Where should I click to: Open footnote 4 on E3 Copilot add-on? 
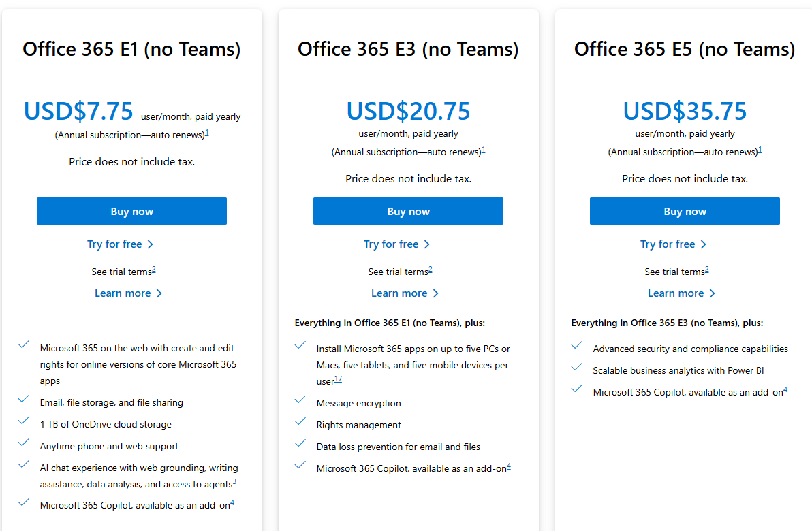[x=509, y=466]
